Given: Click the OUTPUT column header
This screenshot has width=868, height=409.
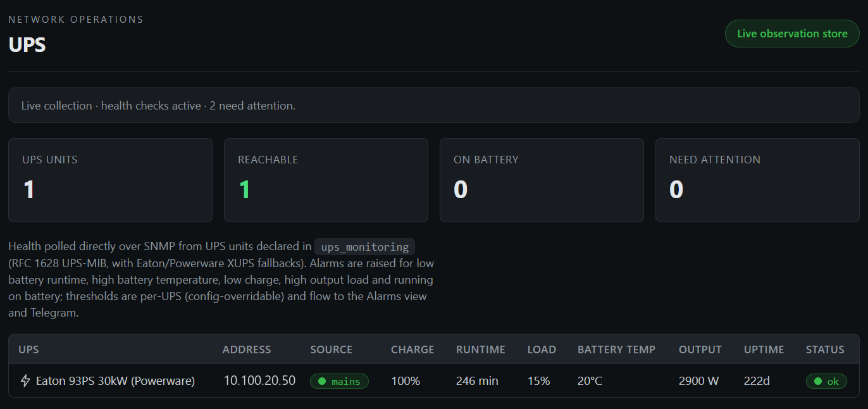Looking at the screenshot, I should coord(700,349).
